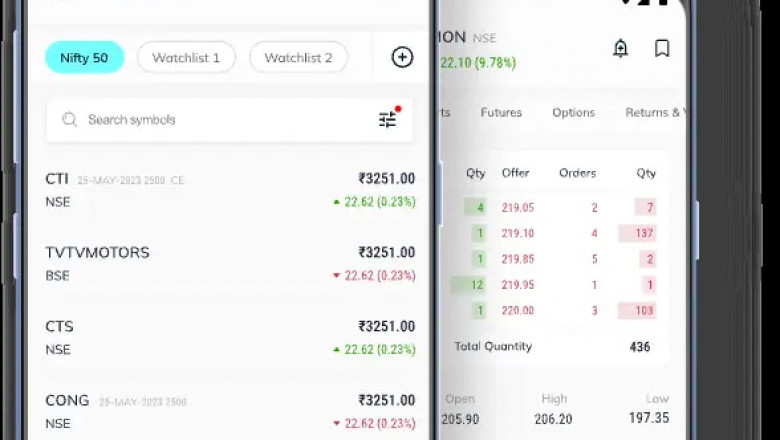The image size is (780, 440).
Task: Tap sell quantity 137 cell
Action: click(637, 233)
